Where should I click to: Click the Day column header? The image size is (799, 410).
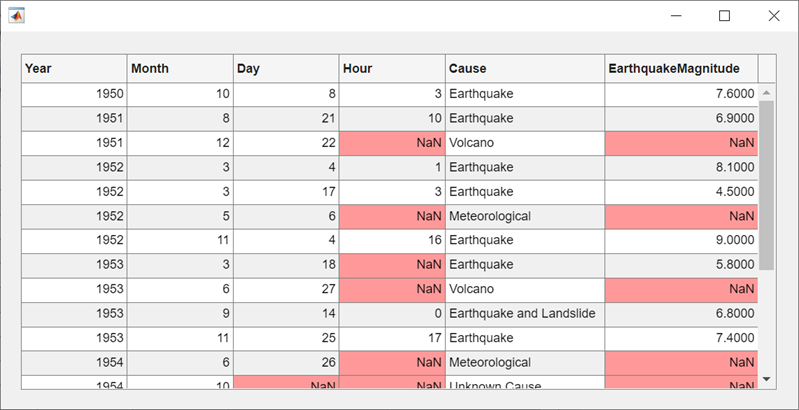pos(286,69)
